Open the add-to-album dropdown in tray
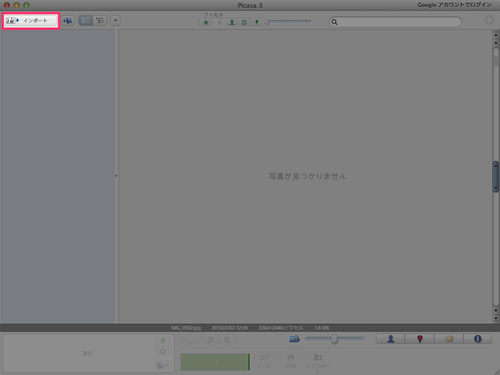Viewport: 500px width, 375px height. point(162,365)
